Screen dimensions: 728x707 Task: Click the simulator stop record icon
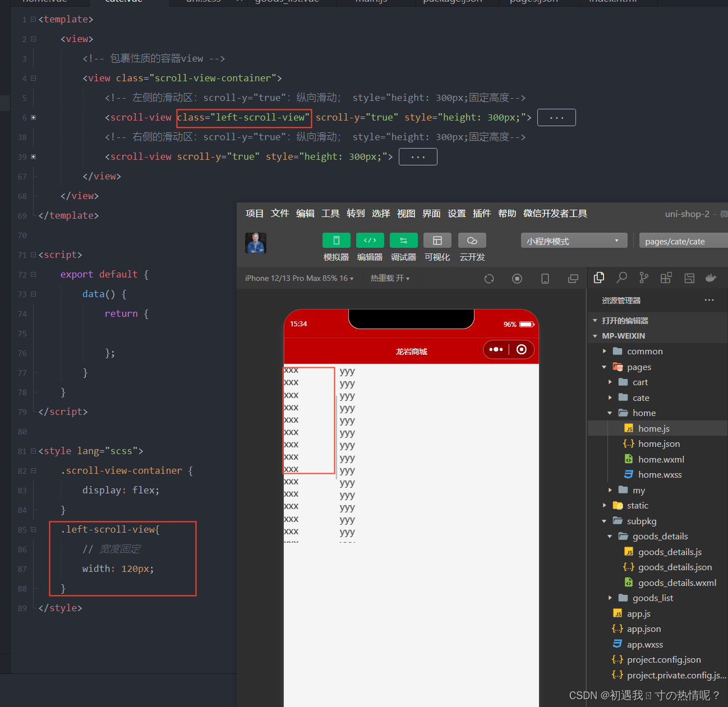[517, 279]
